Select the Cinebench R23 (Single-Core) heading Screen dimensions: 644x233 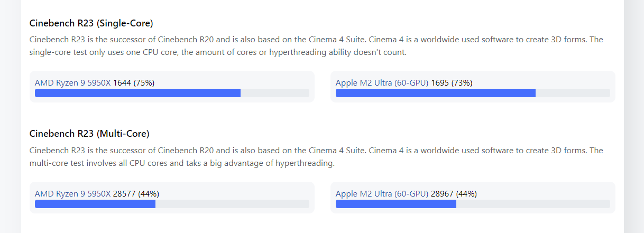coord(91,23)
